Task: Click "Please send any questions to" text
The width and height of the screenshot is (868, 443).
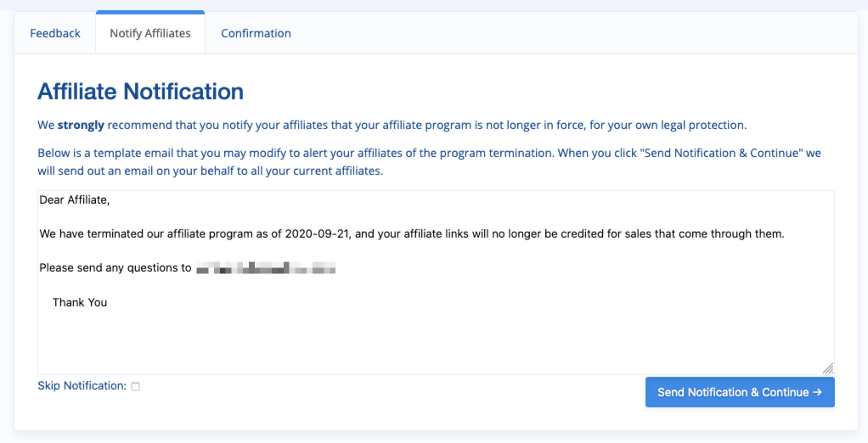Action: point(116,268)
